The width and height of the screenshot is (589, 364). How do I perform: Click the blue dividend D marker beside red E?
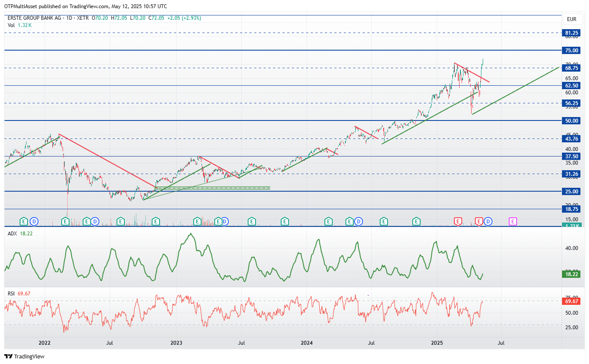pyautogui.click(x=488, y=221)
